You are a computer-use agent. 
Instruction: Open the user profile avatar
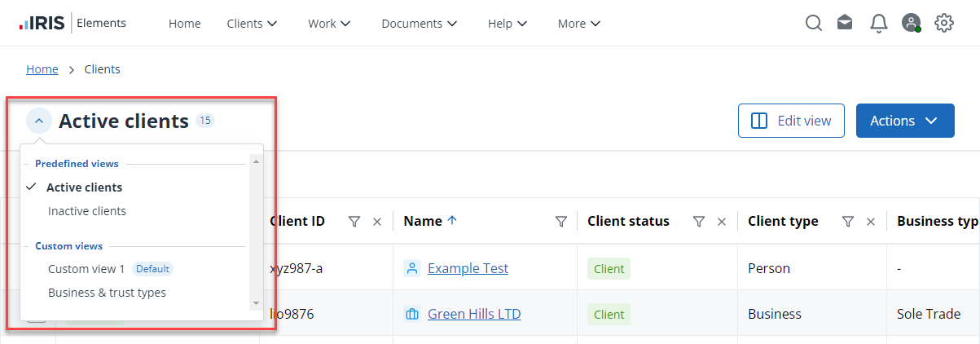click(911, 24)
